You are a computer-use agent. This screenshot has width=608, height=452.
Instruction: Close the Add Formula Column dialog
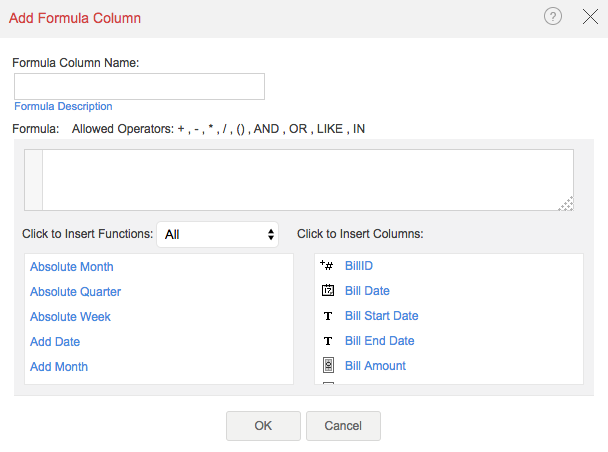tap(589, 17)
